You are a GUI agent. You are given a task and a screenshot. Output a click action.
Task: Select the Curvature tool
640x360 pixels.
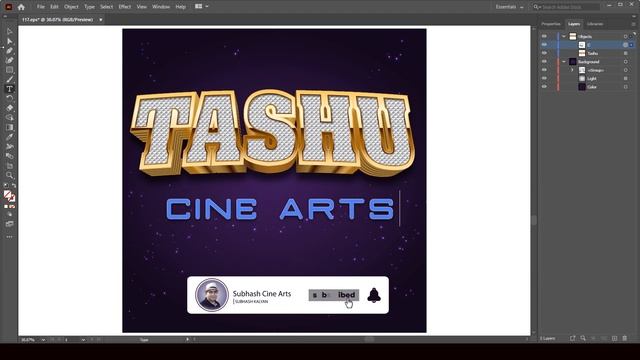point(9,60)
